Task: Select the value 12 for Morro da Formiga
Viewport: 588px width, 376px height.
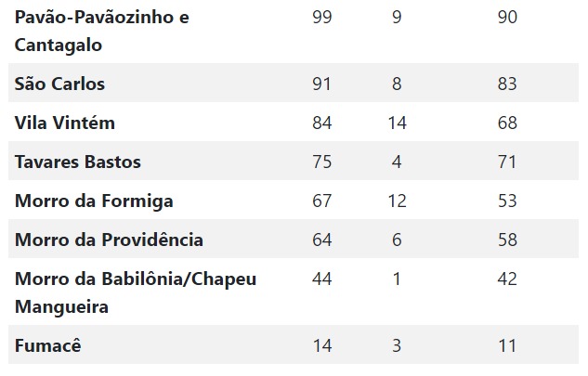Action: [x=397, y=201]
